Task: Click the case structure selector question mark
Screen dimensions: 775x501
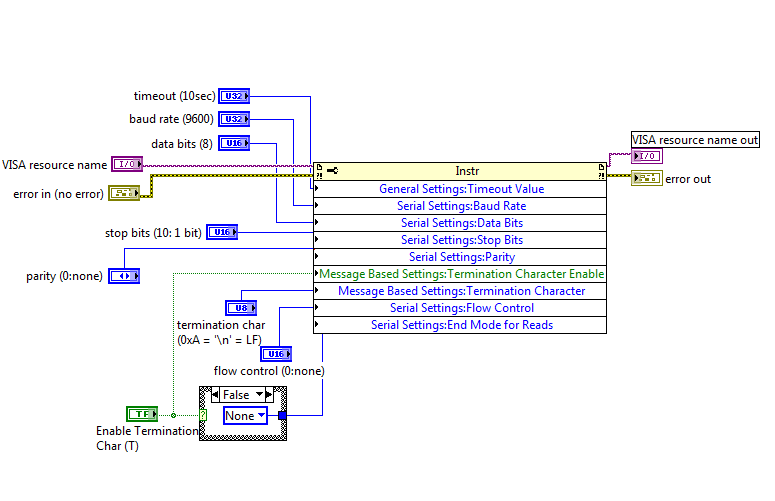Action: (203, 415)
